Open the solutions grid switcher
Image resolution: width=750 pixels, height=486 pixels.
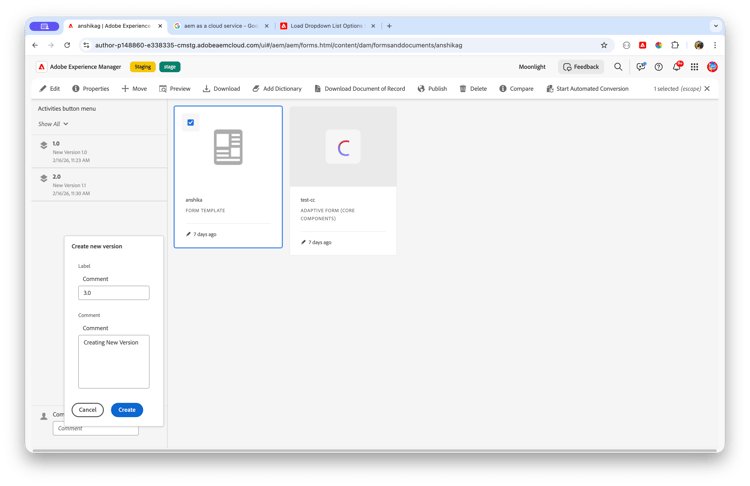(695, 67)
